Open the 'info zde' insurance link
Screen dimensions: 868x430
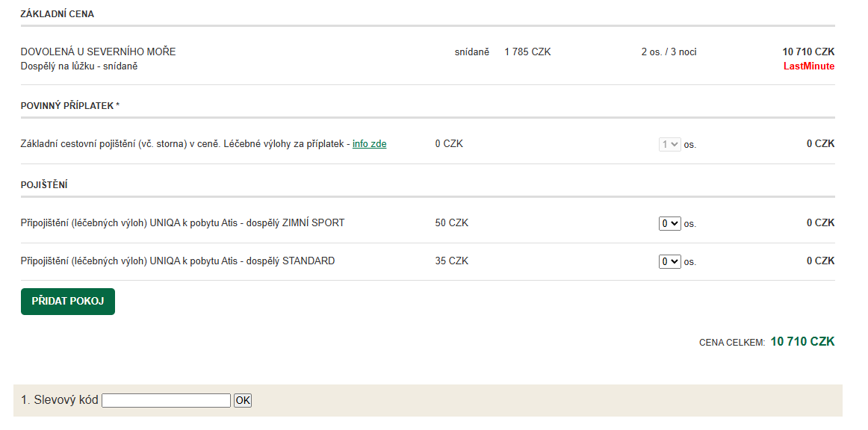(x=369, y=144)
